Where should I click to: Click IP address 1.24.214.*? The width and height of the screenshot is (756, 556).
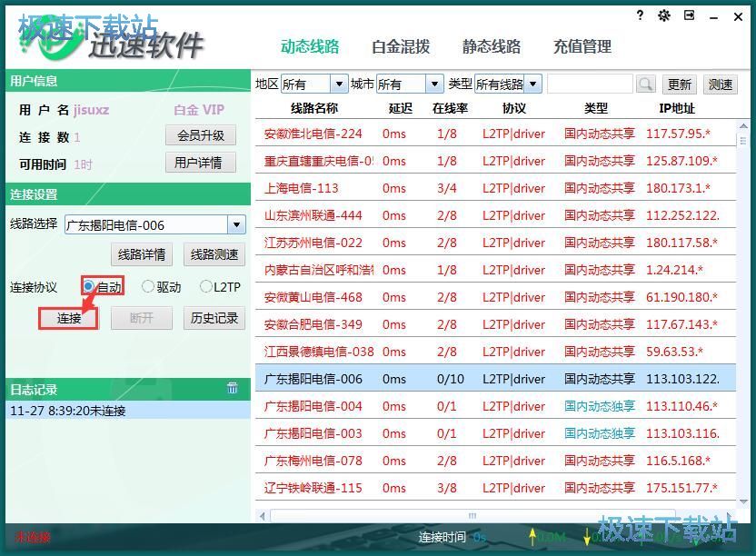click(674, 270)
